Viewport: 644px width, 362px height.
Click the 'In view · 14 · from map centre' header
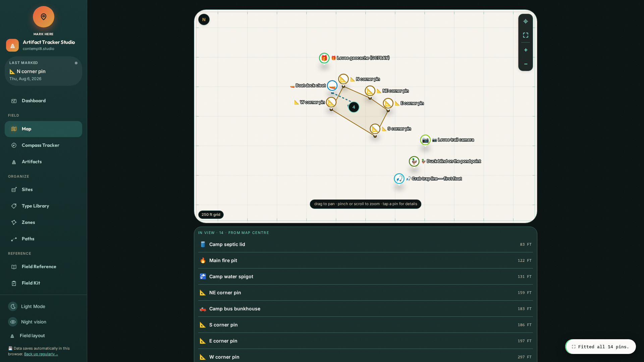click(233, 233)
